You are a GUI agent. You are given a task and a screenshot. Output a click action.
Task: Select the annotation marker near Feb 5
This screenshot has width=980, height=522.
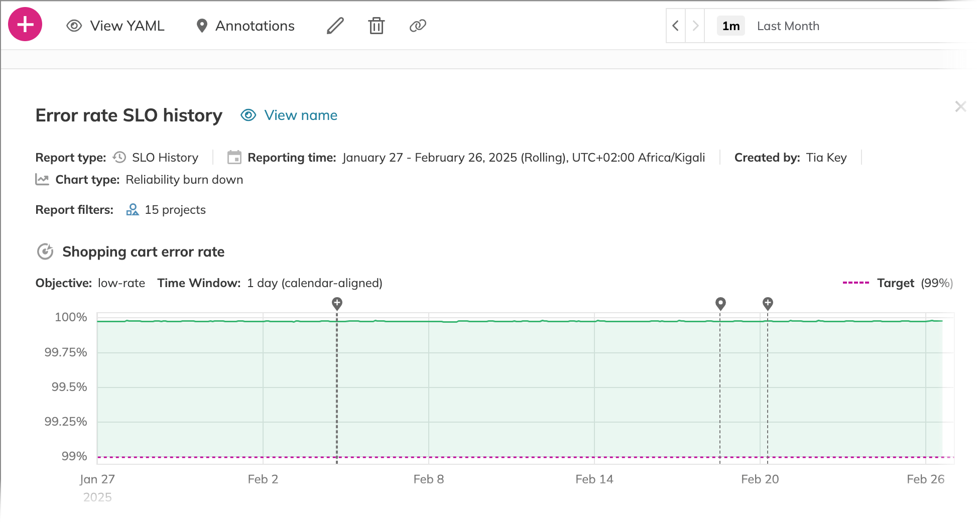click(337, 304)
